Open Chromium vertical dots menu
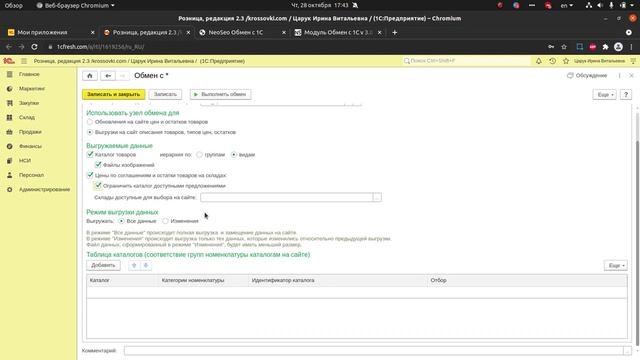This screenshot has width=640, height=360. point(631,47)
